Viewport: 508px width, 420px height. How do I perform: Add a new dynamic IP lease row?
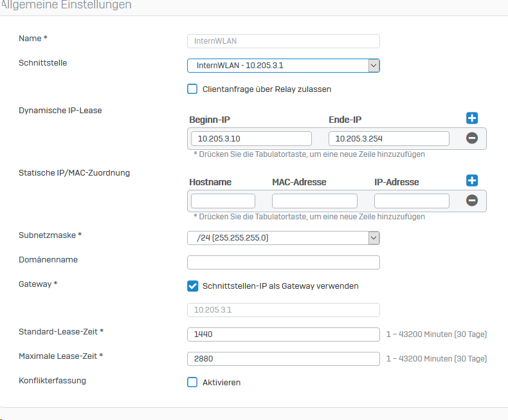(472, 118)
